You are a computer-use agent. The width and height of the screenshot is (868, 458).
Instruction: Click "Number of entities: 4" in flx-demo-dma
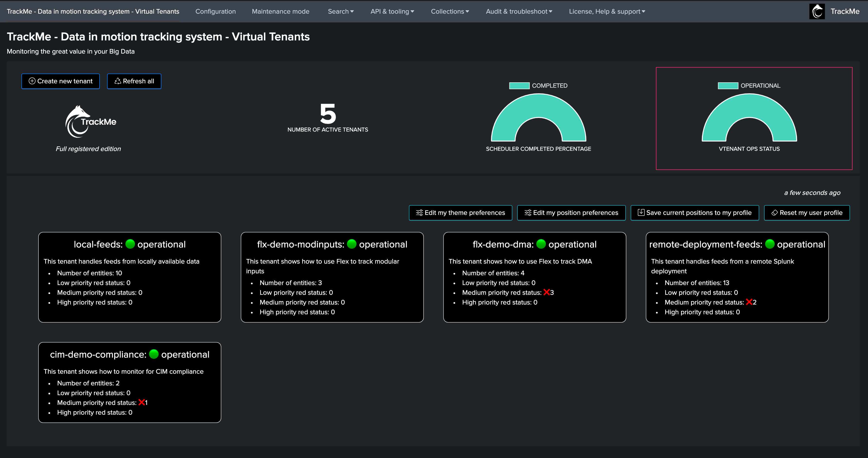(x=493, y=273)
